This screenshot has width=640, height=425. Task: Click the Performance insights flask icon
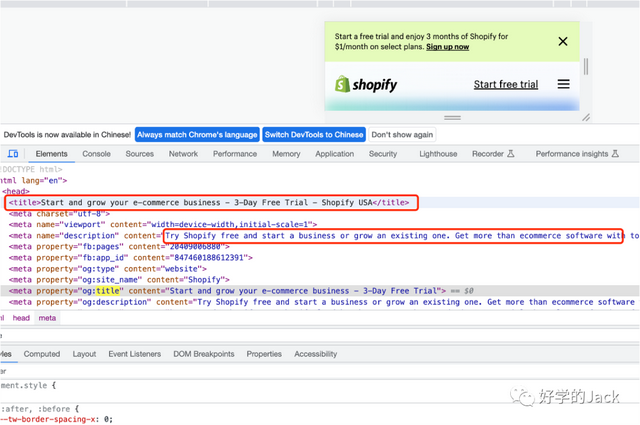[615, 154]
